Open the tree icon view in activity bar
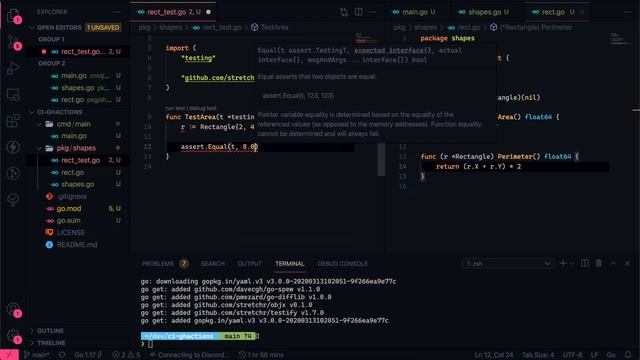Screen dimensions: 640x360 (13, 199)
